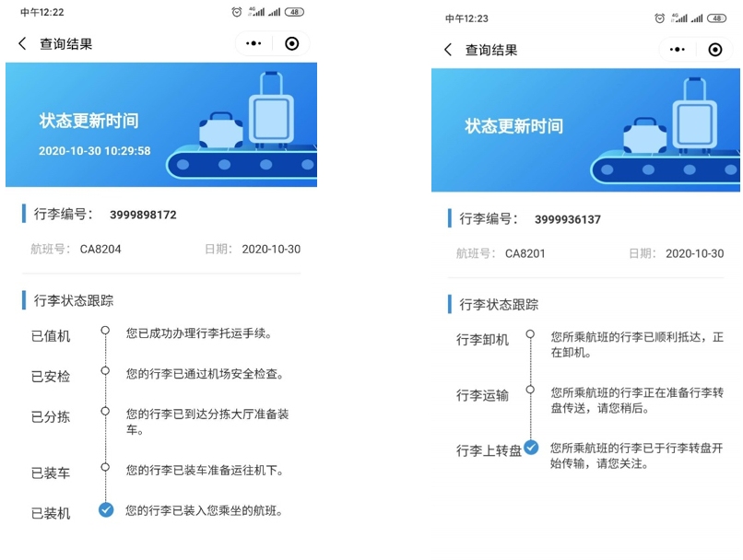The width and height of the screenshot is (743, 560).
Task: Tap 已装车 status label
Action: pos(51,472)
